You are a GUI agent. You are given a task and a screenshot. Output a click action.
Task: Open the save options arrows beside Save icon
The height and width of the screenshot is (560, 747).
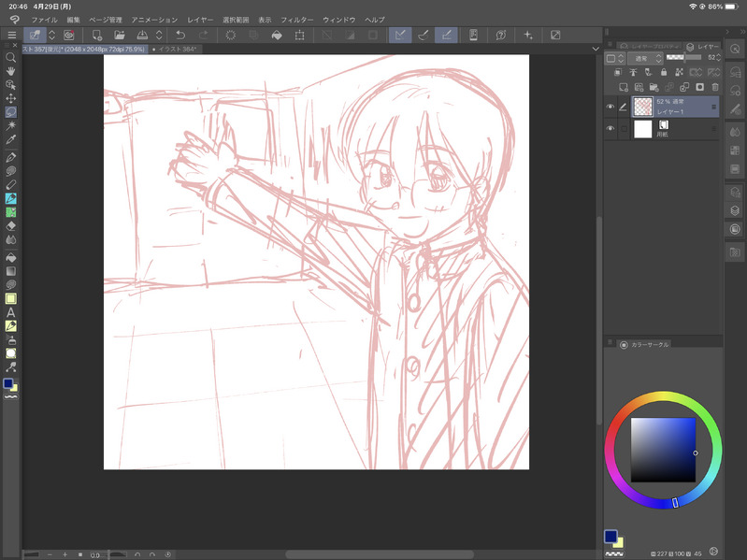tap(159, 36)
